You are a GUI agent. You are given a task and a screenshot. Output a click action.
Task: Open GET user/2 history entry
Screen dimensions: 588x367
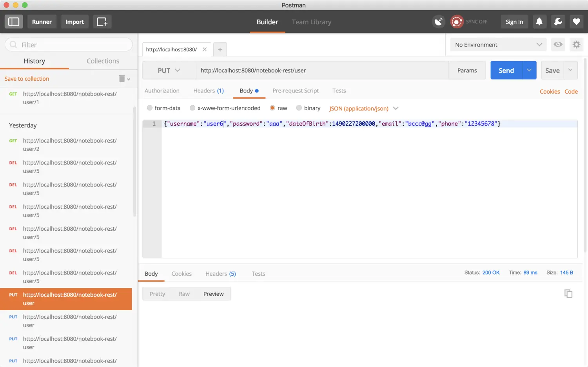point(66,145)
